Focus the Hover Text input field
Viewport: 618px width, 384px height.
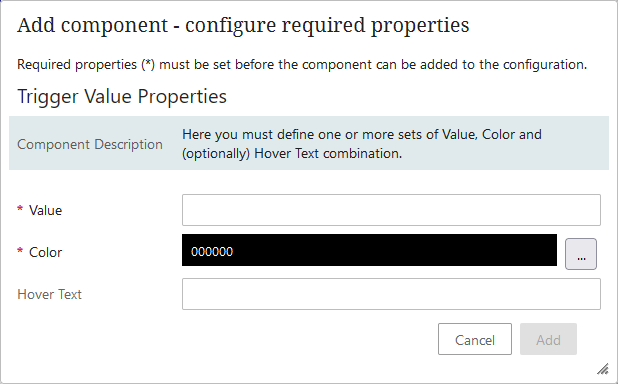point(391,294)
